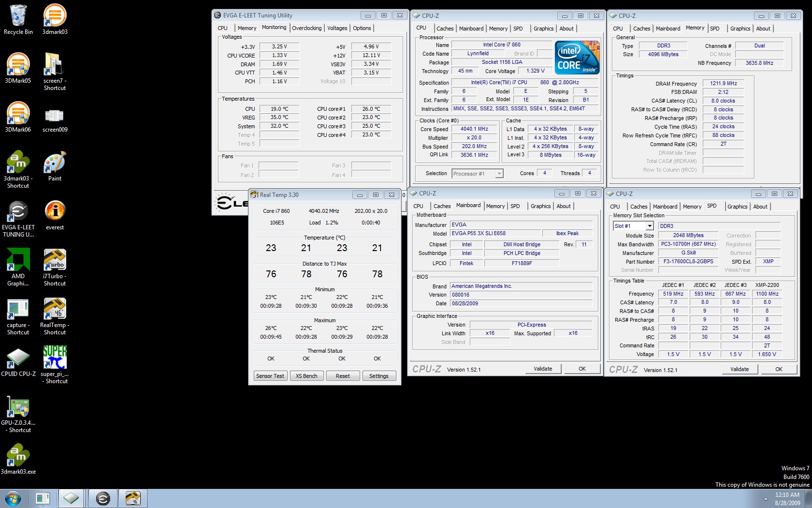Click the RealTemp taskbar button

132,498
